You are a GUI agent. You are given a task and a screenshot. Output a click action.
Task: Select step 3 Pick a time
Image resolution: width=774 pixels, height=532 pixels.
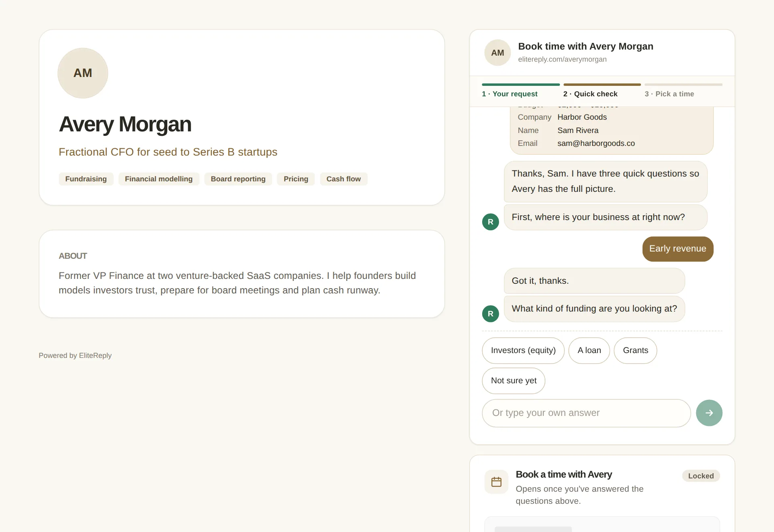click(x=683, y=91)
